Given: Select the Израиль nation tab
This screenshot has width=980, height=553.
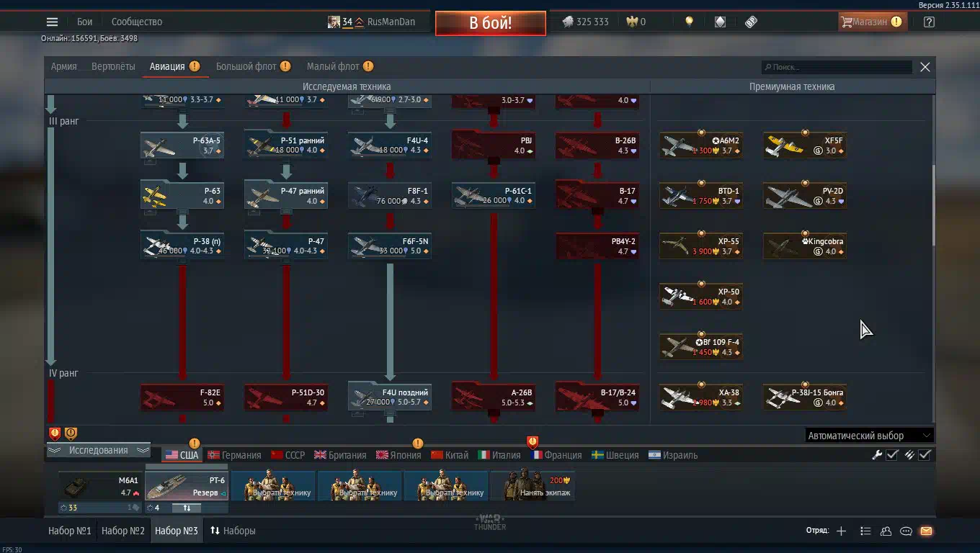Looking at the screenshot, I should [x=673, y=455].
